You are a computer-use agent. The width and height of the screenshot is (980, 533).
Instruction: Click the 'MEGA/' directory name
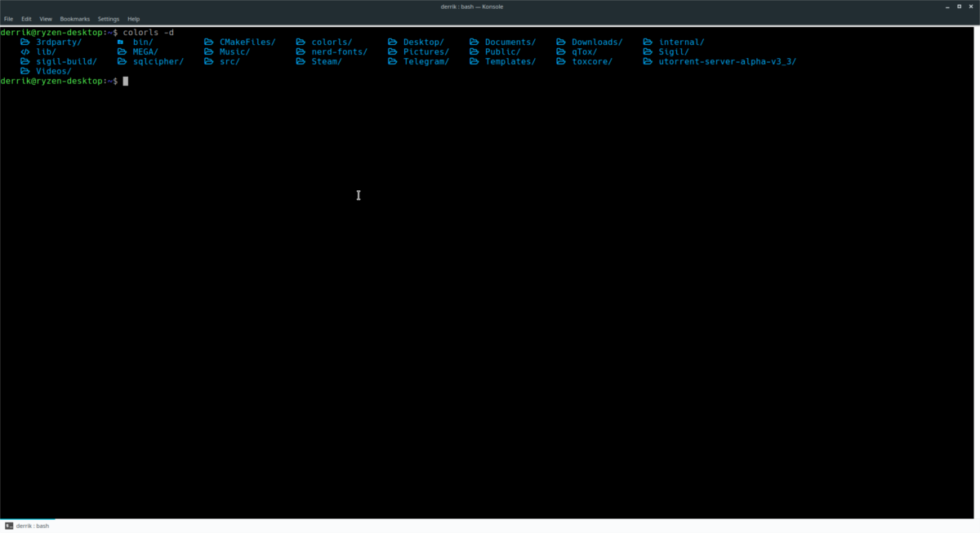click(145, 52)
